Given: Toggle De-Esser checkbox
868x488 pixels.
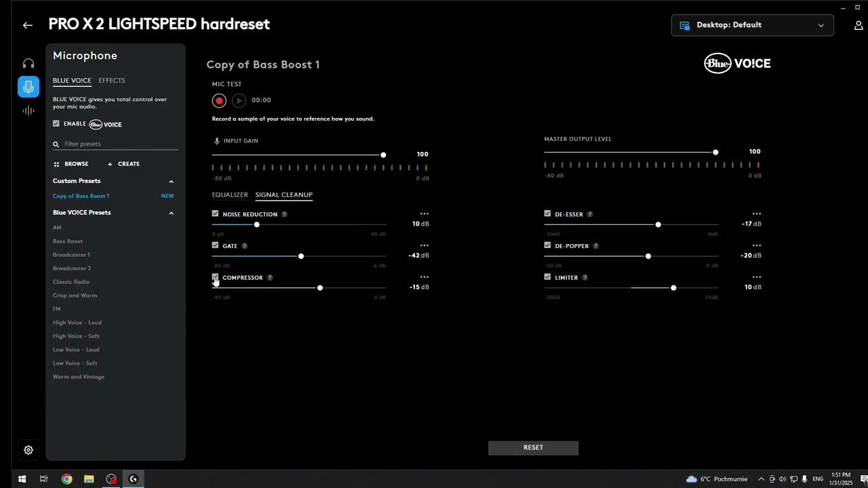Looking at the screenshot, I should coord(547,213).
